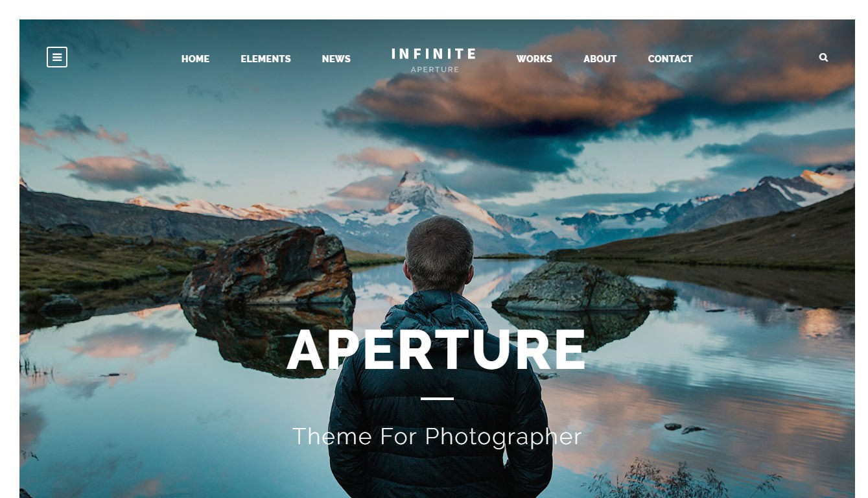
Task: Click the small APERTURE tagline under the logo
Action: click(435, 69)
